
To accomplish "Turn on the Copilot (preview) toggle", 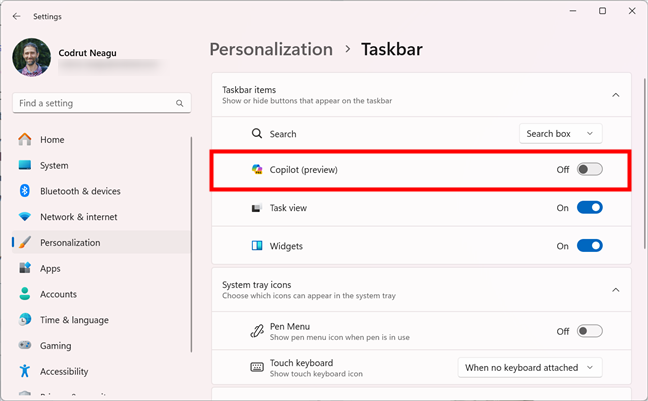I will [x=590, y=169].
